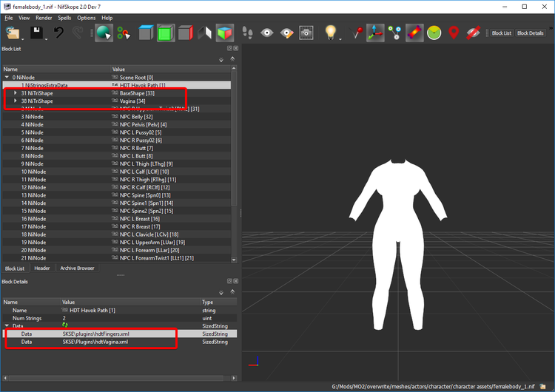Viewport: 555px width, 392px height.
Task: Toggle the node connections display icon
Action: (394, 33)
